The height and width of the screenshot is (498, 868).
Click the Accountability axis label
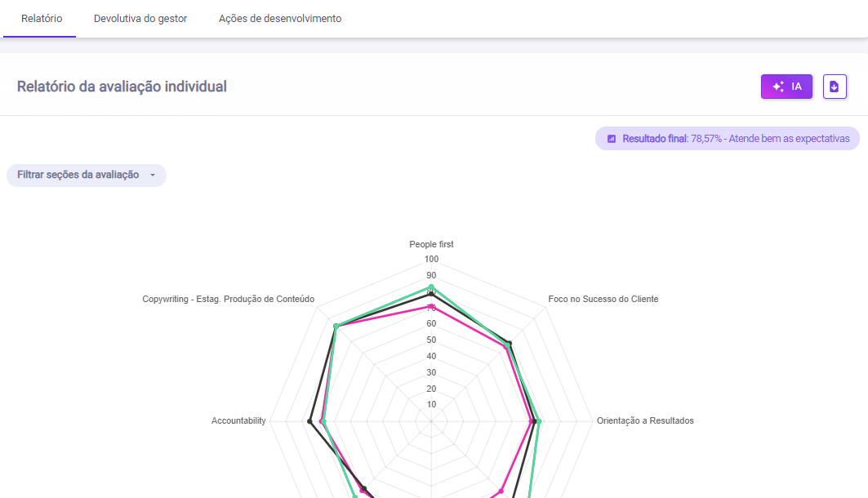[238, 420]
